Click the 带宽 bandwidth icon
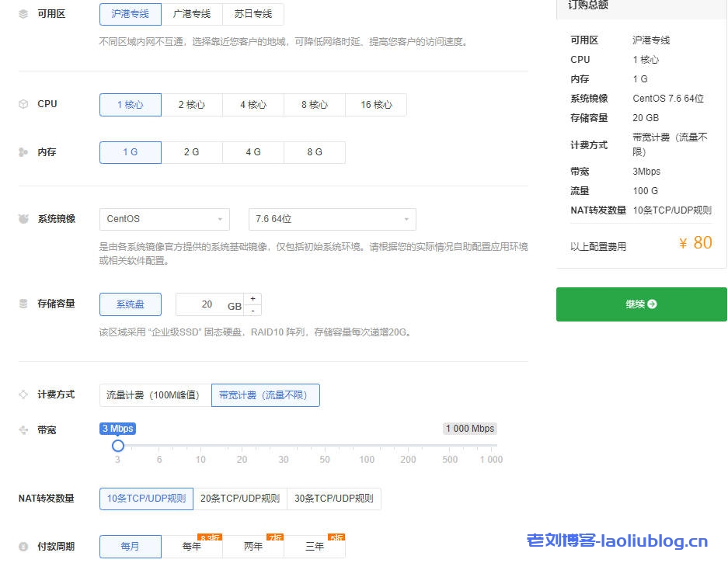Viewport: 728px width, 570px height. [x=23, y=429]
